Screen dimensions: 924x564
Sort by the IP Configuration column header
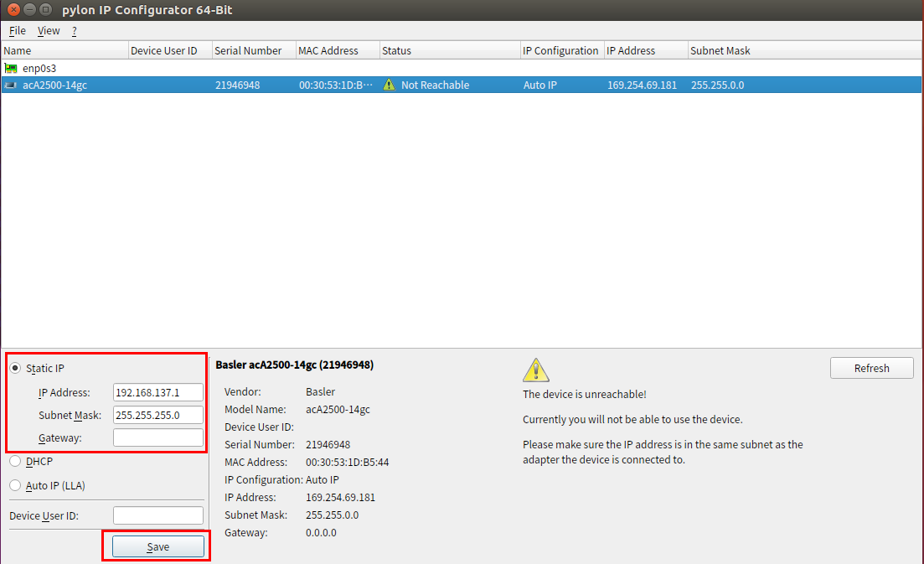pos(562,50)
